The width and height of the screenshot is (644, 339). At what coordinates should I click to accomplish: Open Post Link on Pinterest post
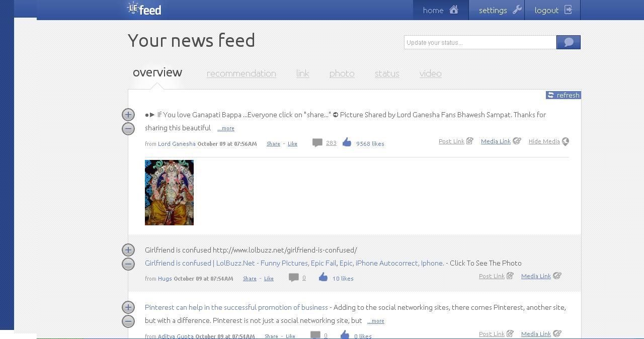click(496, 334)
